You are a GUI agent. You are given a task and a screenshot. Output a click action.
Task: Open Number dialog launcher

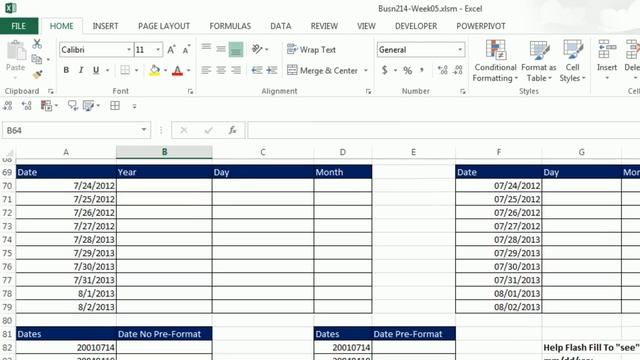point(462,91)
